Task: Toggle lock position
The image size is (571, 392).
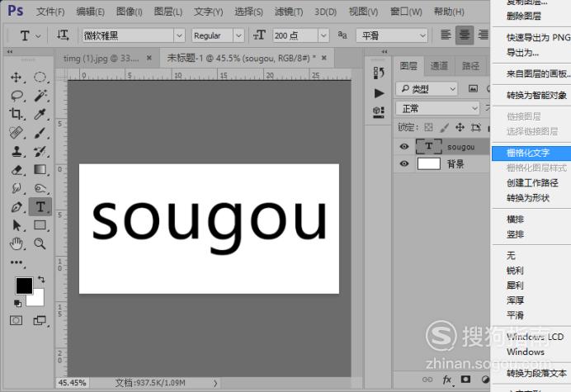Action: [460, 127]
